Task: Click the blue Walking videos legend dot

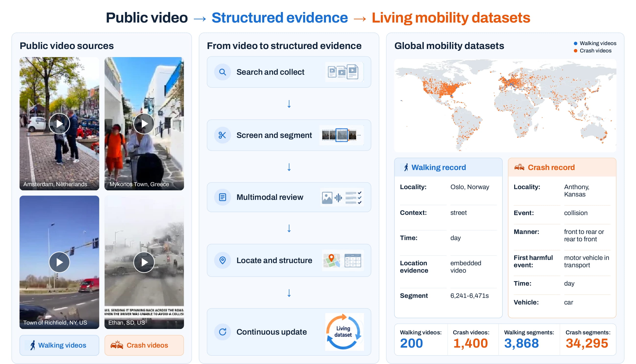Action: click(575, 44)
